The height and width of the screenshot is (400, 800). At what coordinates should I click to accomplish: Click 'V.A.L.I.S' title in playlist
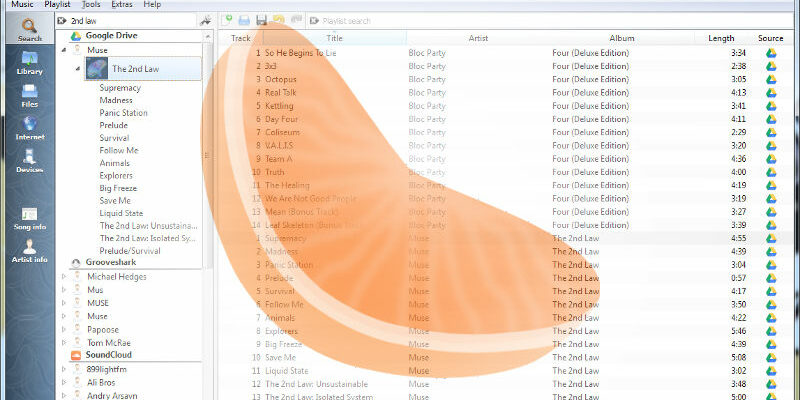[x=279, y=146]
